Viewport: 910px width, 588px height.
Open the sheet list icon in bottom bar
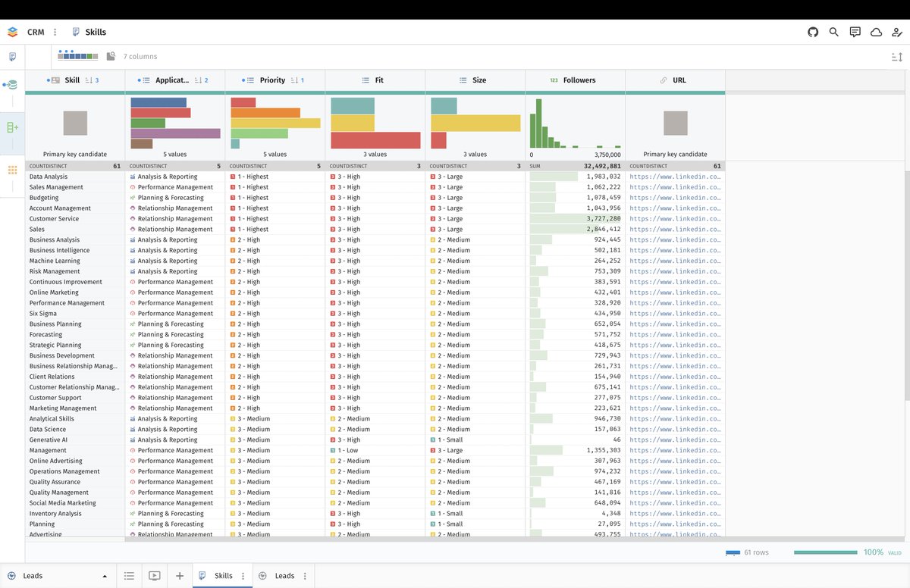pyautogui.click(x=129, y=576)
